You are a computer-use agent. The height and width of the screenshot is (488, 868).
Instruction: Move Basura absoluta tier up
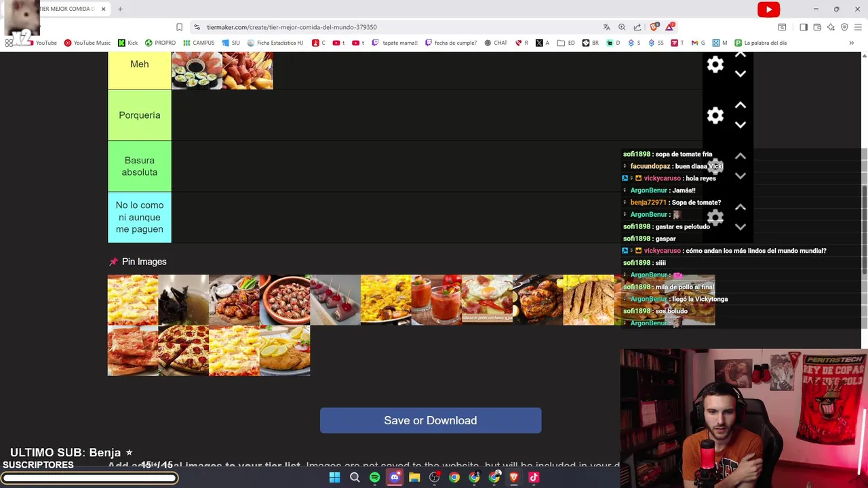click(741, 156)
